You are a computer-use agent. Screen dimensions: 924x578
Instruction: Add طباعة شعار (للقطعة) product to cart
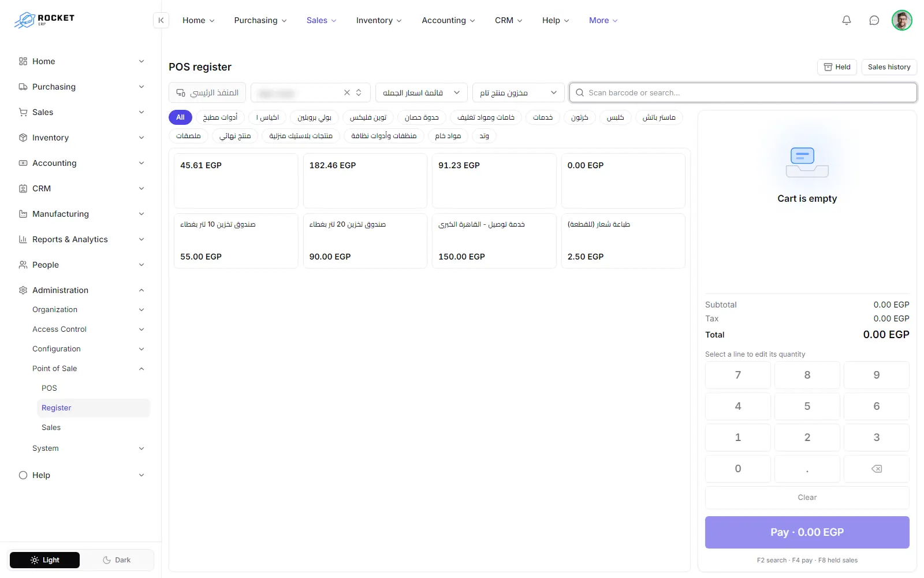(623, 241)
